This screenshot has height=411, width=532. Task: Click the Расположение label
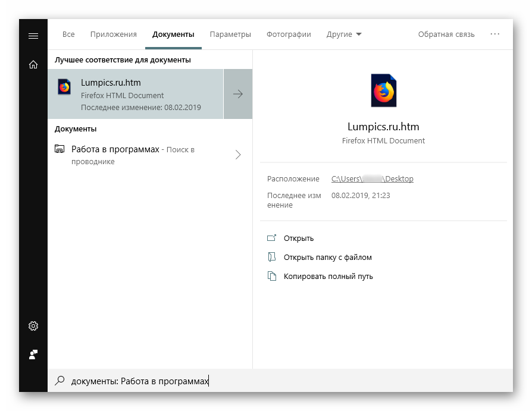click(293, 178)
